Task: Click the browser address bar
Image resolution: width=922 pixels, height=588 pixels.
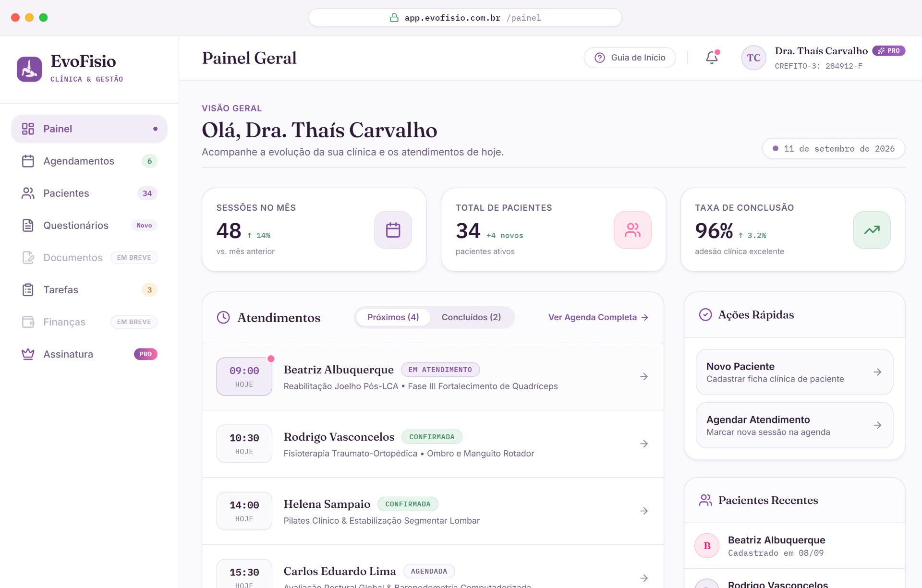Action: coord(465,18)
